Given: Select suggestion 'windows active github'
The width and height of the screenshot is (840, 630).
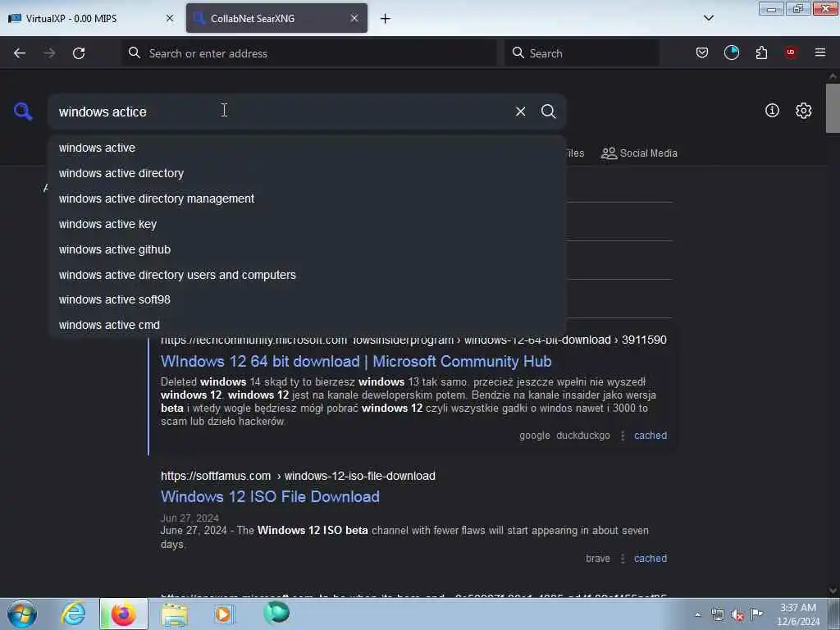Looking at the screenshot, I should coord(307,249).
